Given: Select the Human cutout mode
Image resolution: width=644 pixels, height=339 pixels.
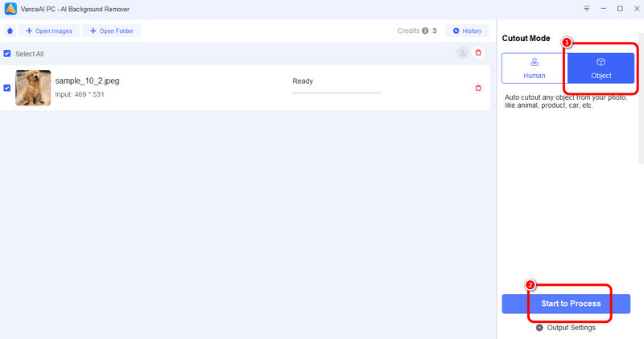Looking at the screenshot, I should pos(534,68).
